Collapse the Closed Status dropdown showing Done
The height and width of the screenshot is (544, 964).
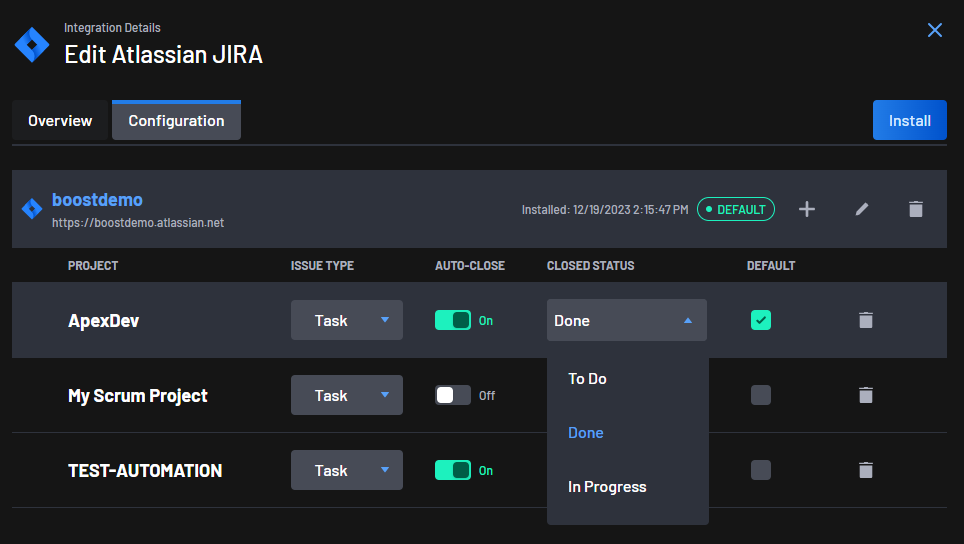point(626,320)
